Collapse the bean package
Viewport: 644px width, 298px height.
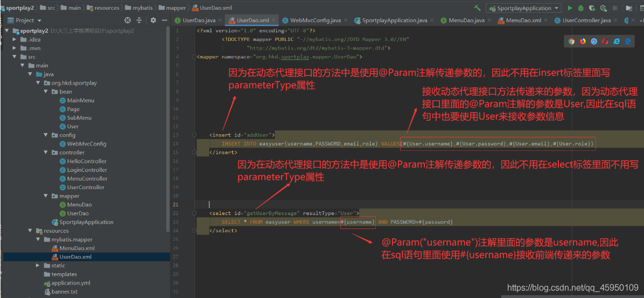(x=46, y=92)
